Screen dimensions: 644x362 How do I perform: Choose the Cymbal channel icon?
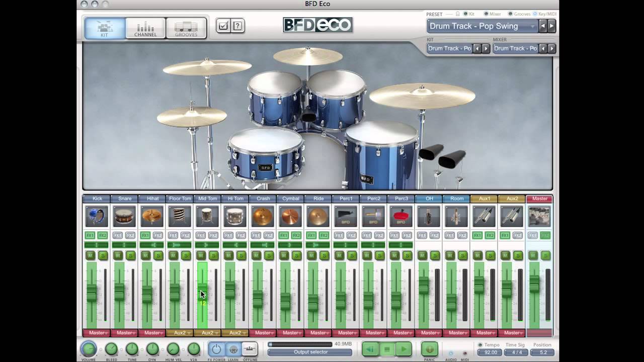(x=290, y=216)
